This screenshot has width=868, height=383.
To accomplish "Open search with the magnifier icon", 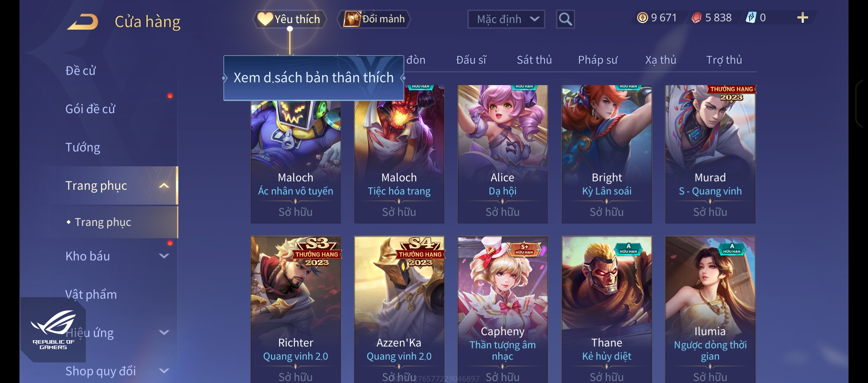I will tap(565, 19).
